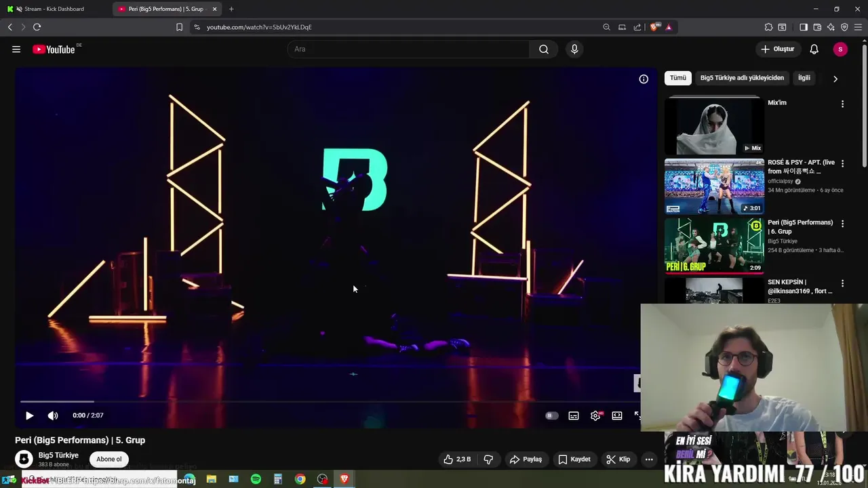Switch to theater mode
This screenshot has width=868, height=488.
(617, 415)
